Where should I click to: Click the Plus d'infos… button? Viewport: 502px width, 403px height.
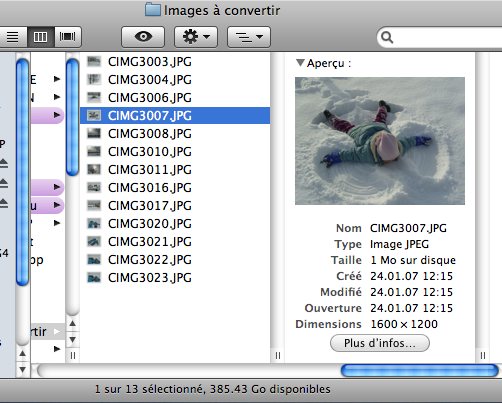[380, 343]
